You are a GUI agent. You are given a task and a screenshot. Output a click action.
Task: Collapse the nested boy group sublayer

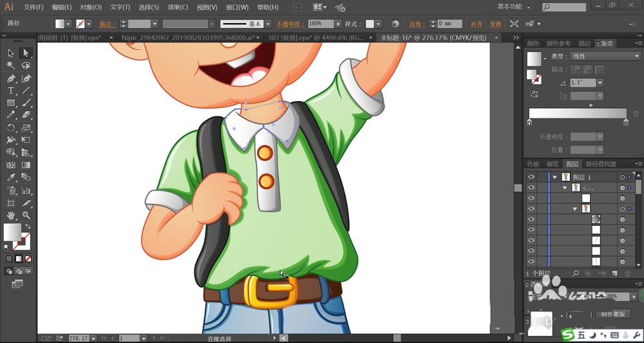pos(575,209)
